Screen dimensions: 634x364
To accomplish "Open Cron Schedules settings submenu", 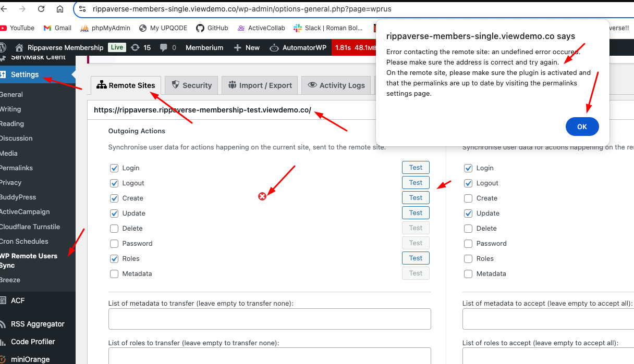I will (24, 241).
